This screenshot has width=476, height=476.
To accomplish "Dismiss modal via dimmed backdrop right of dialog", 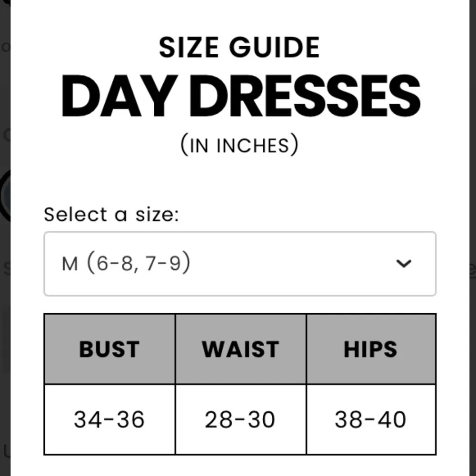I will pos(472,143).
